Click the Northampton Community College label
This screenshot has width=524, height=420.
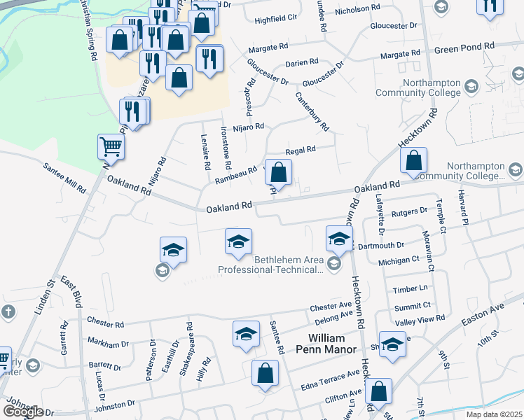tap(418, 87)
